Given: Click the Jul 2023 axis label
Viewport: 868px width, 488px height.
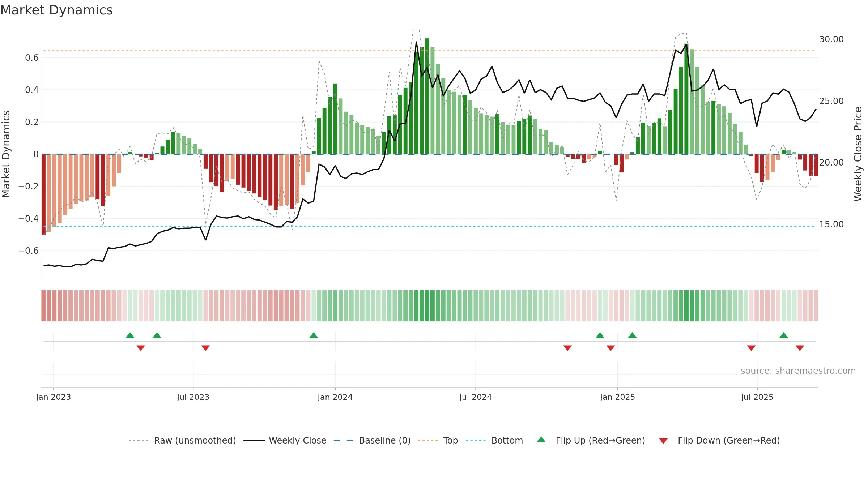Looking at the screenshot, I should [193, 397].
